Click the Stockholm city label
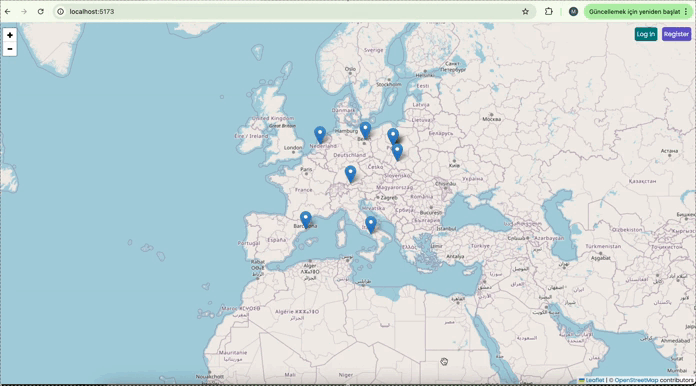The image size is (696, 386). (389, 84)
